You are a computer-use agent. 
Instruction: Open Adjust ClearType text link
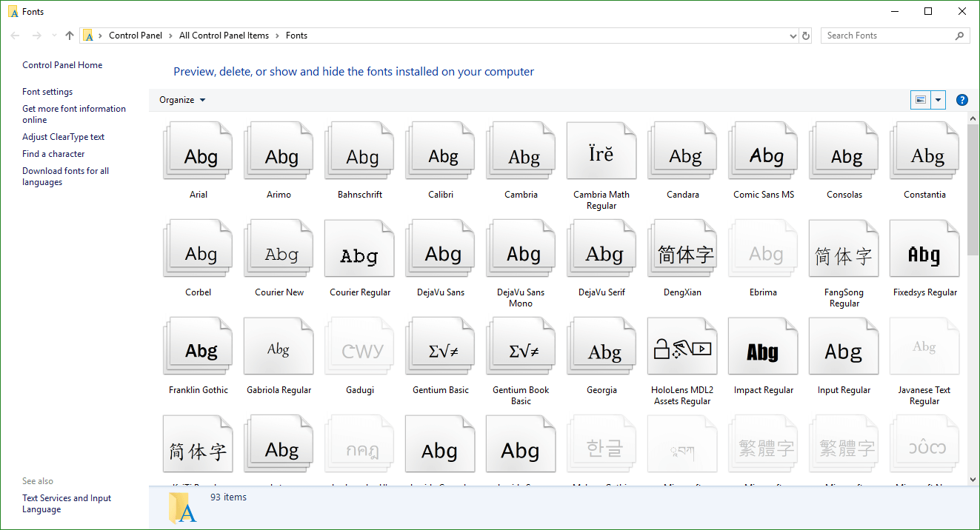tap(63, 137)
